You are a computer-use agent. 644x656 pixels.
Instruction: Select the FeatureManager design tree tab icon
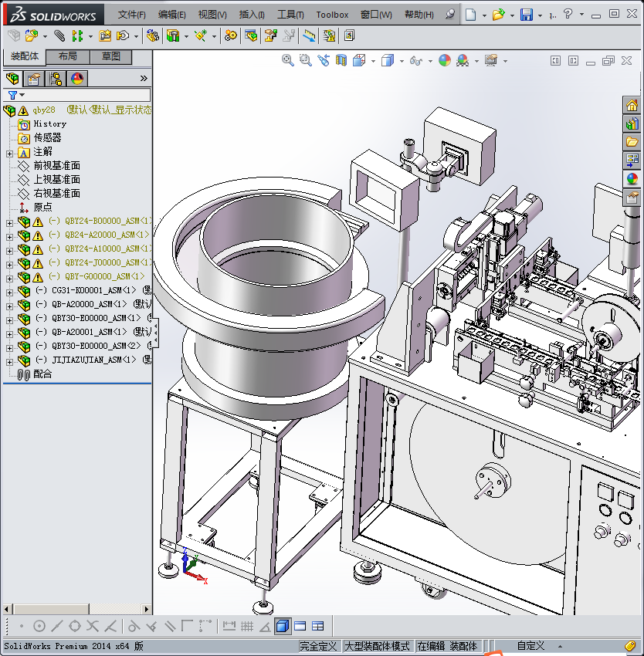click(12, 78)
